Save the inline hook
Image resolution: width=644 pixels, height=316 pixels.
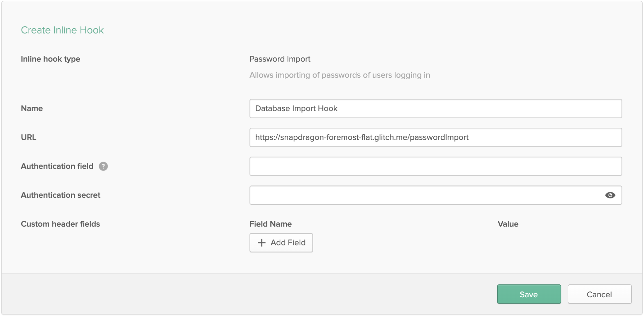(529, 294)
